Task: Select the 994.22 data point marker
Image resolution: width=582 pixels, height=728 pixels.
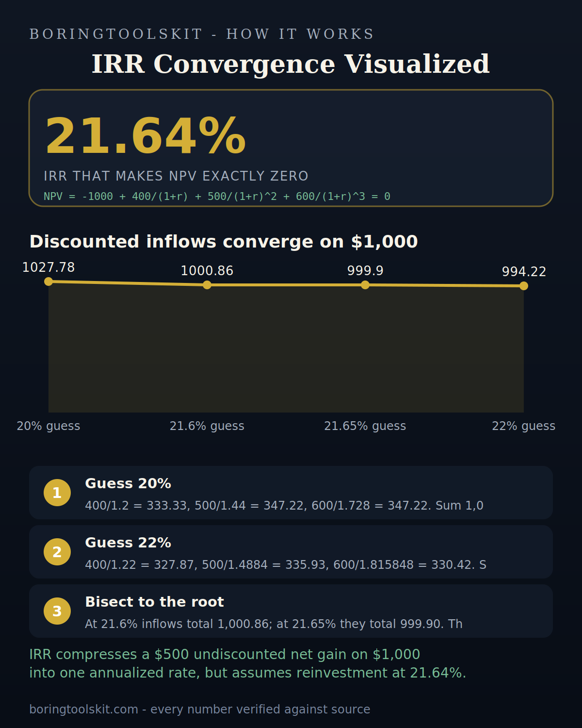Action: 524,286
